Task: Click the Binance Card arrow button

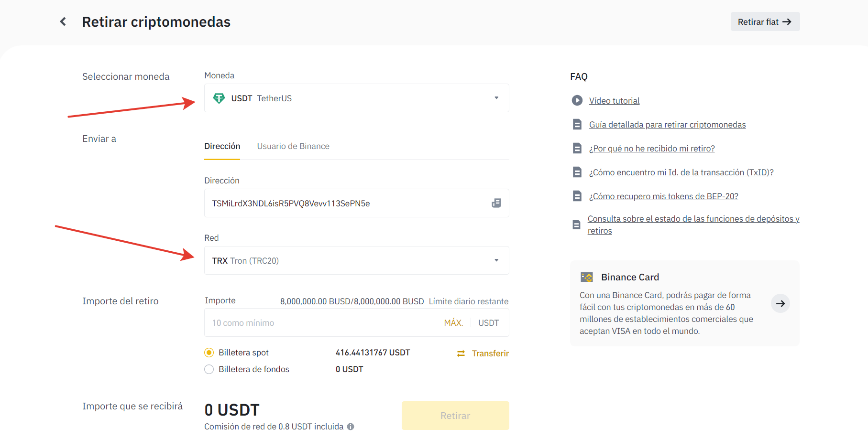Action: coord(780,303)
